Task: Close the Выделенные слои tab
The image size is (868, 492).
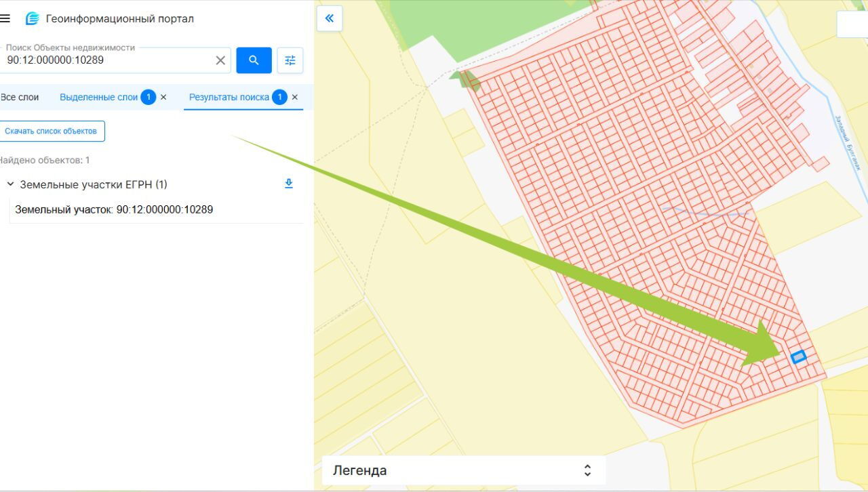Action: tap(163, 97)
